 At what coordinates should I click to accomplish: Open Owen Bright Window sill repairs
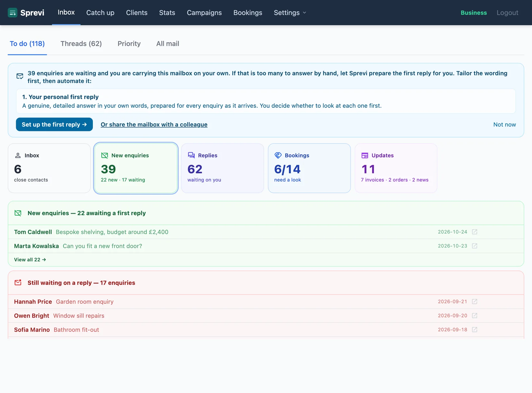pyautogui.click(x=266, y=316)
